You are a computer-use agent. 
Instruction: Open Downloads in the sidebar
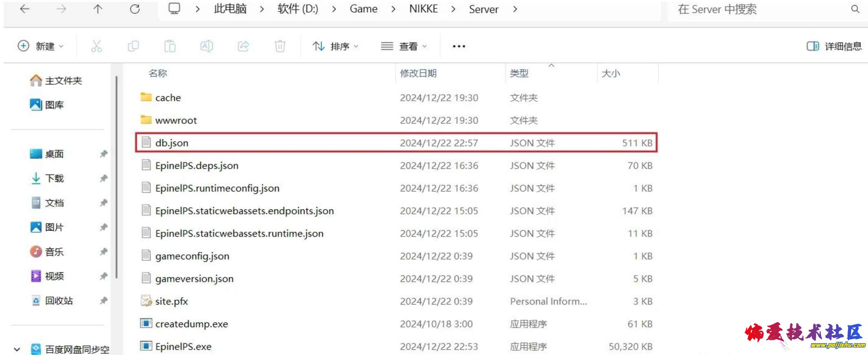tap(54, 178)
